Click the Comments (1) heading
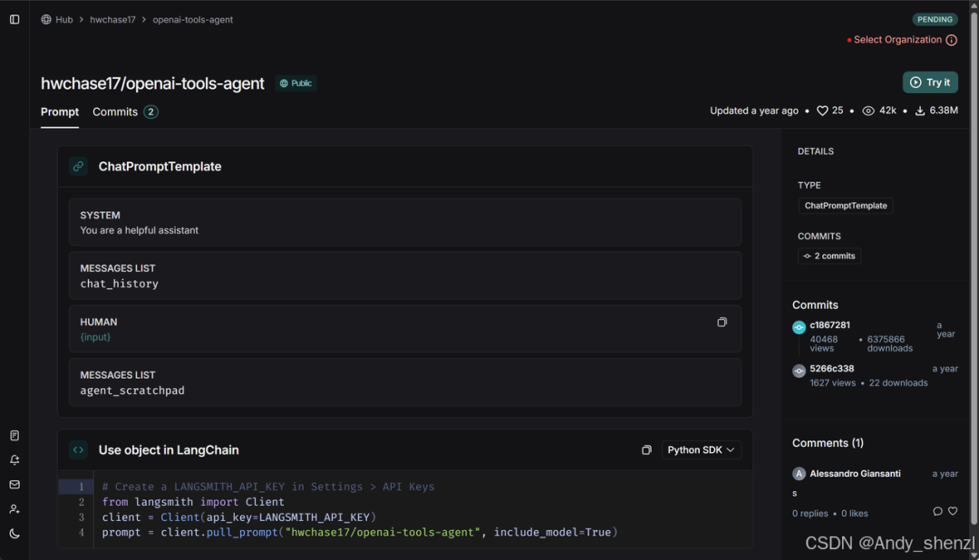 pos(828,442)
